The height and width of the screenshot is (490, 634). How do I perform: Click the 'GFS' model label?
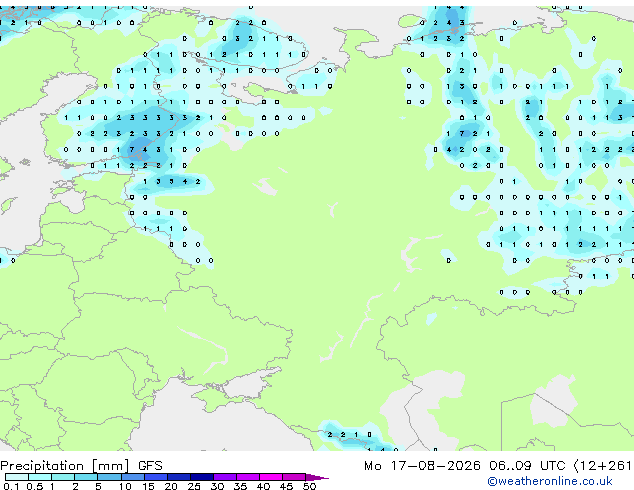150,466
